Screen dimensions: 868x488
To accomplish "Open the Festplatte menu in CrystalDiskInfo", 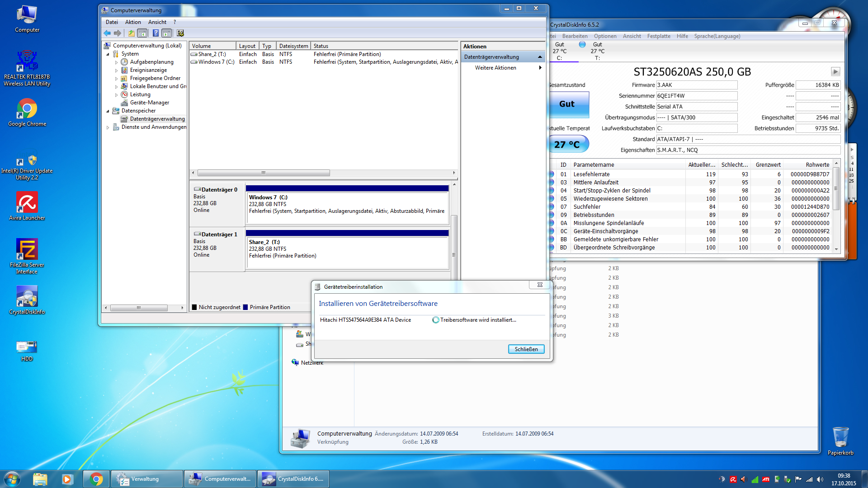I will tap(658, 36).
